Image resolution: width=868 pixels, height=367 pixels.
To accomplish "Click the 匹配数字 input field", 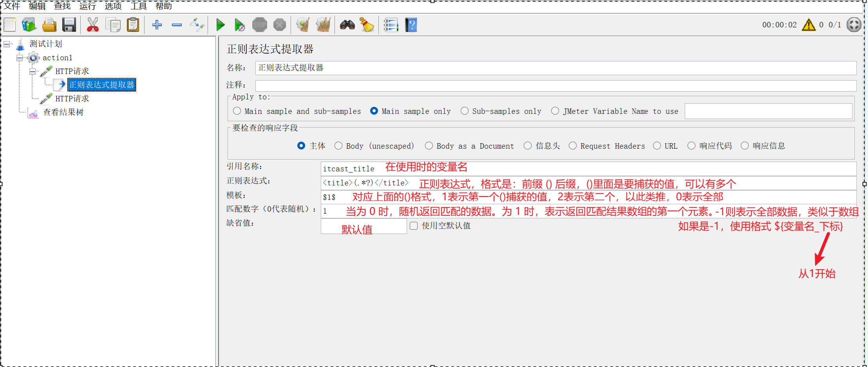I will 588,211.
